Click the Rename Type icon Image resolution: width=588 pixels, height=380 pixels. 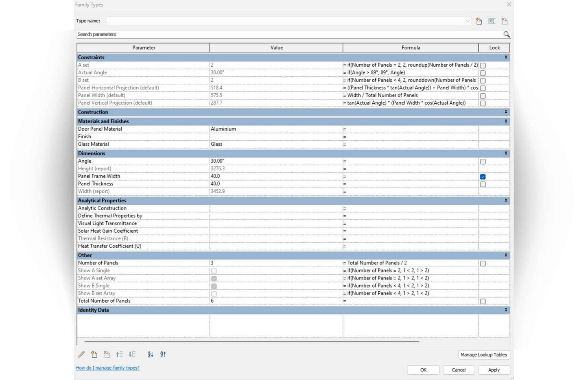[x=492, y=21]
